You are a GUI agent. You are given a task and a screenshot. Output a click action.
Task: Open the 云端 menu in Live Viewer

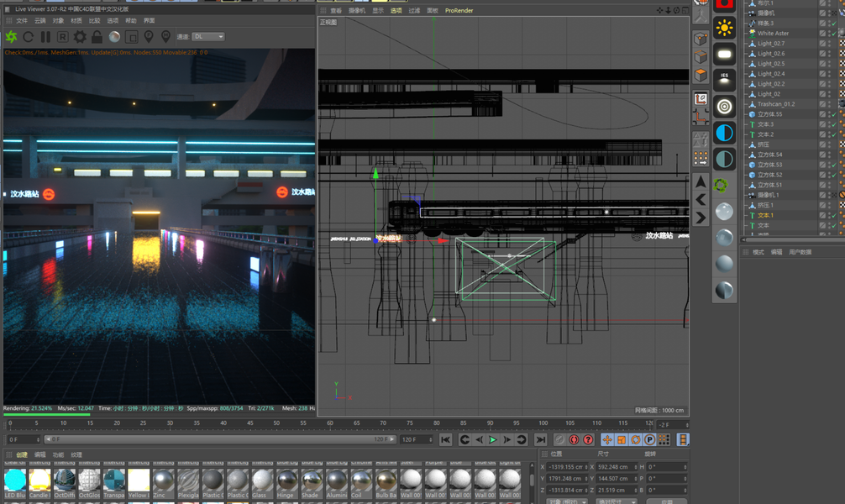pos(40,20)
